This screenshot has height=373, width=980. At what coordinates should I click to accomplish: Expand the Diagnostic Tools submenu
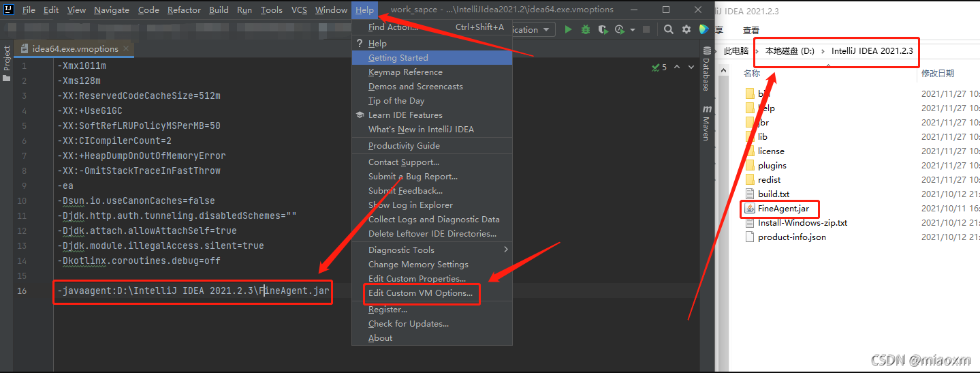(x=432, y=250)
